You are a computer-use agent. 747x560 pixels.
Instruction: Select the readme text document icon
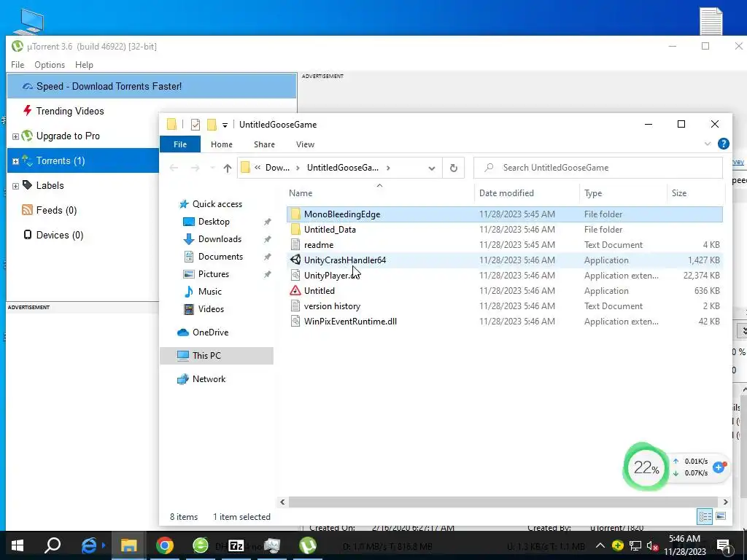[295, 245]
